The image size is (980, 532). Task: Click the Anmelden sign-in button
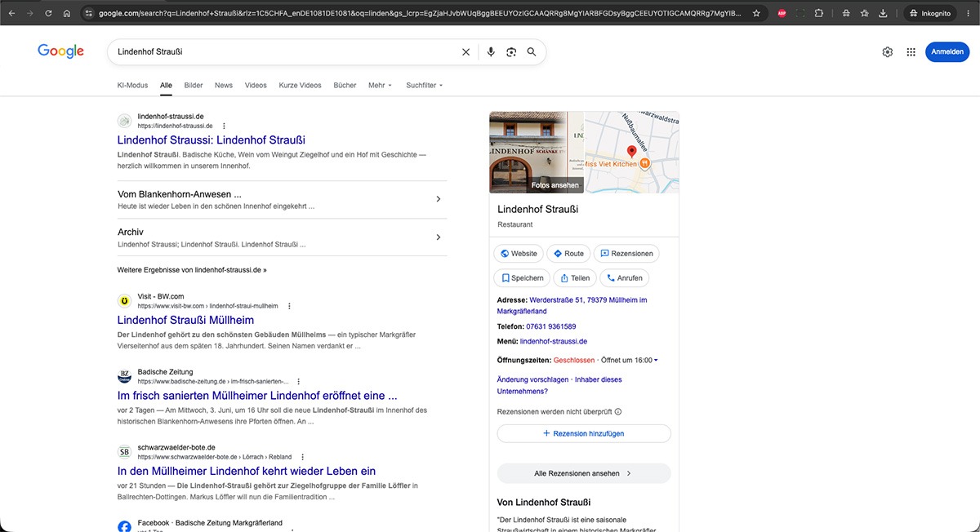point(947,52)
